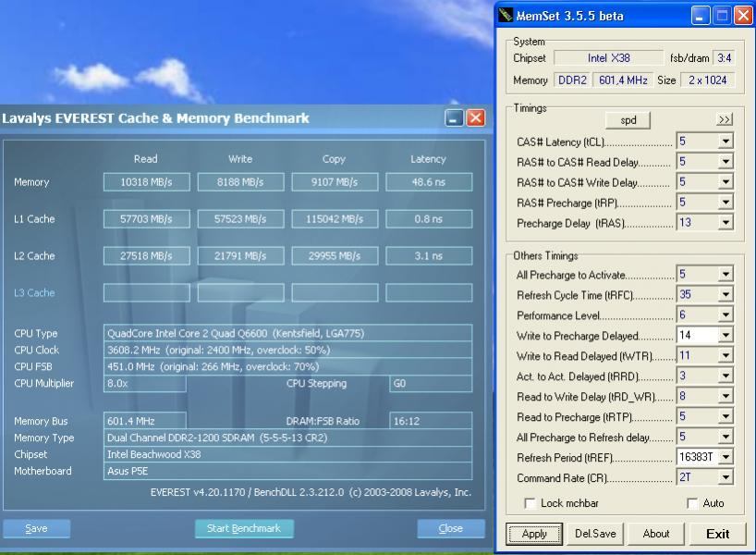The height and width of the screenshot is (555, 756).
Task: Expand timings with the >> button
Action: coord(725,119)
